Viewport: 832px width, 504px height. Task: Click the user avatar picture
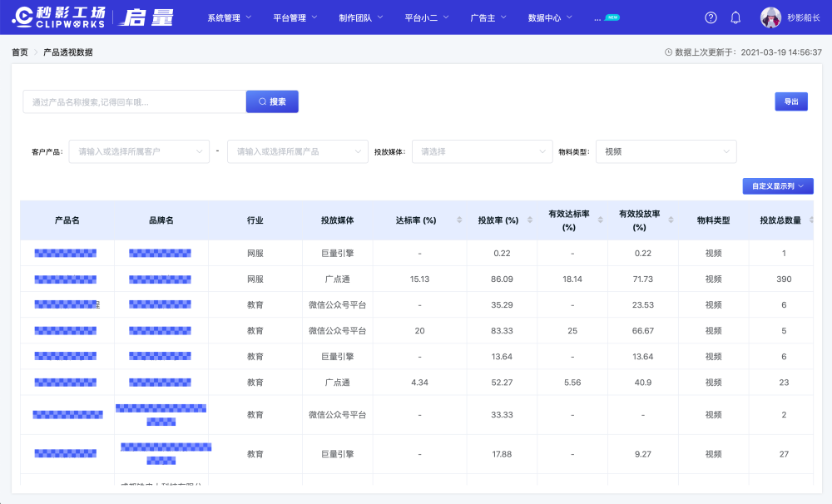pyautogui.click(x=770, y=17)
